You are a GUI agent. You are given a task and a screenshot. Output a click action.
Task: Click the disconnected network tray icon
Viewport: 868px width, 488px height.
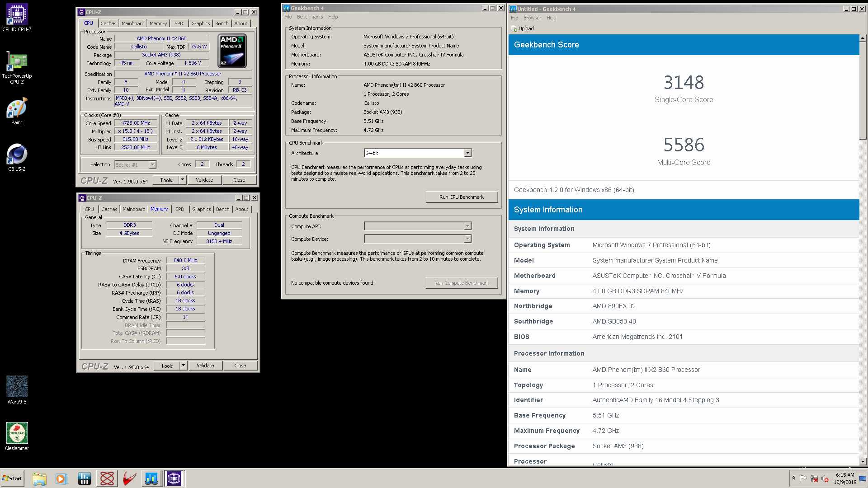814,479
